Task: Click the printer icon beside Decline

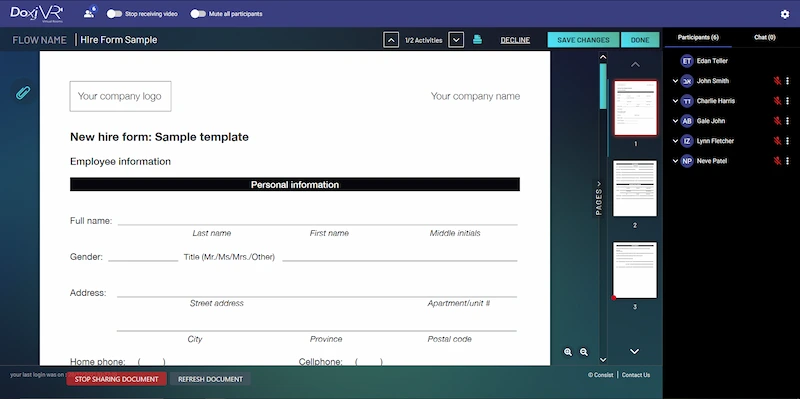Action: point(477,39)
